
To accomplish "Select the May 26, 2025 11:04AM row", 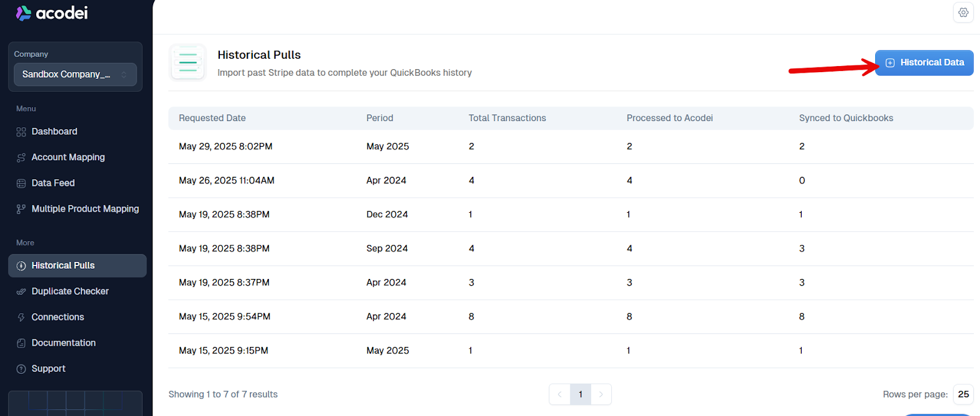I will 227,180.
